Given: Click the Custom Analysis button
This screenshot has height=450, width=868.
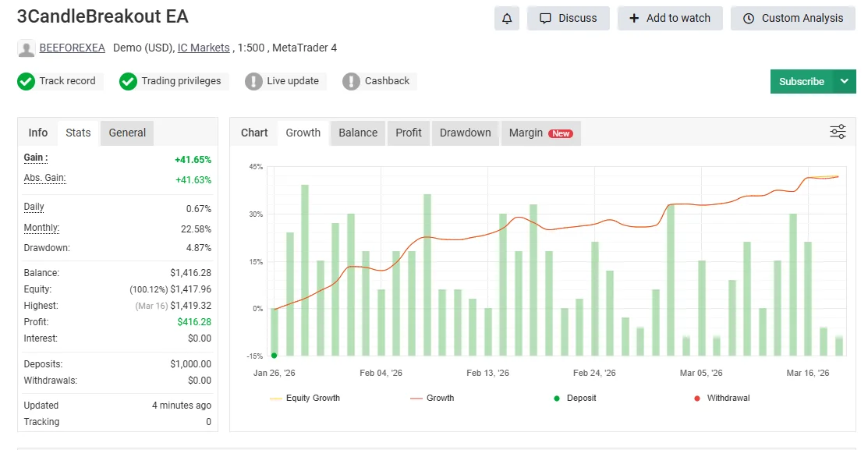Looking at the screenshot, I should [x=792, y=18].
